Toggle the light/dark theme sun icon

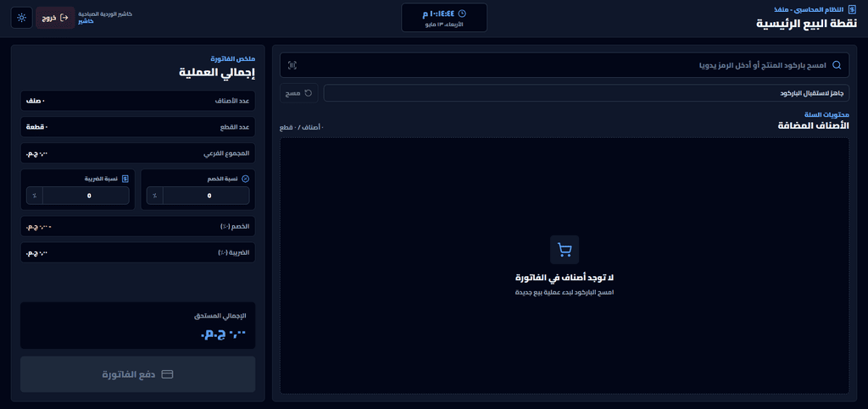point(21,18)
